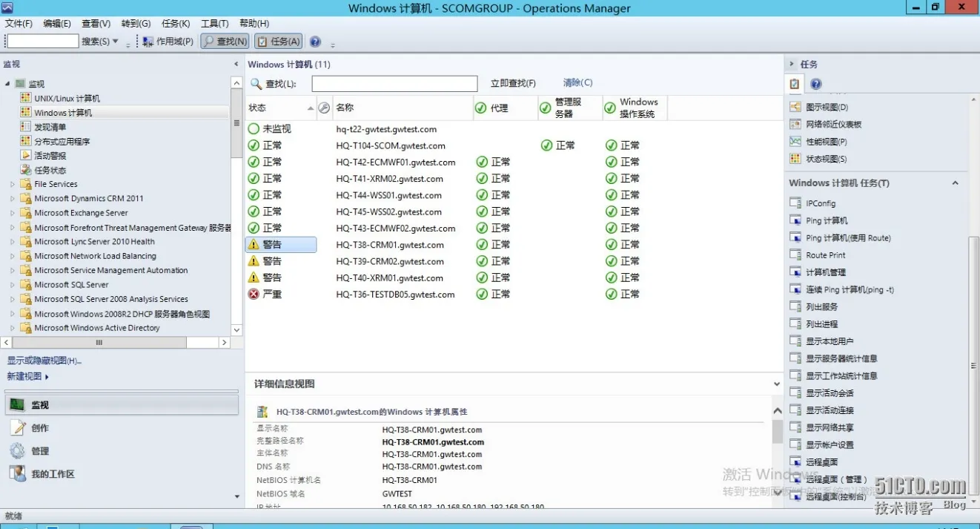The width and height of the screenshot is (980, 529).
Task: Switch to 我的工作区 workspace
Action: pyautogui.click(x=122, y=474)
